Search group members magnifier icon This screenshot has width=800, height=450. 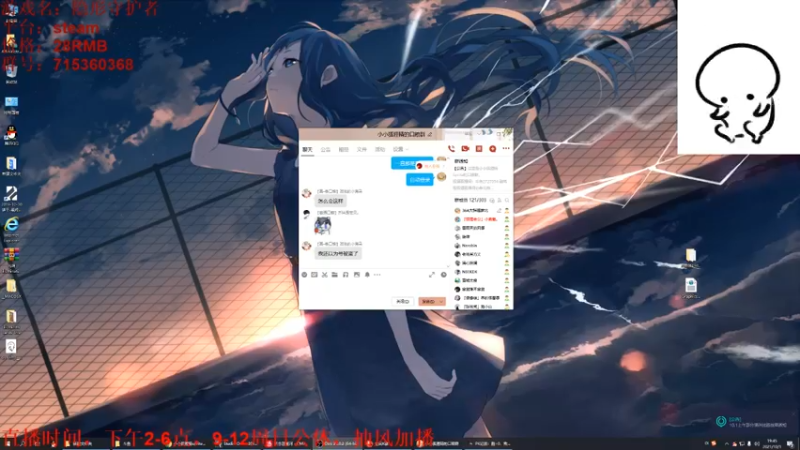[x=507, y=201]
